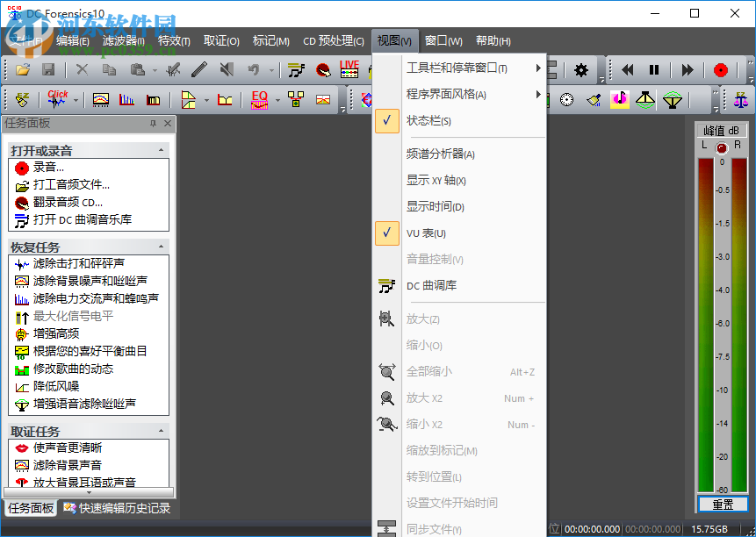Click the copy toolbar icon

point(109,70)
